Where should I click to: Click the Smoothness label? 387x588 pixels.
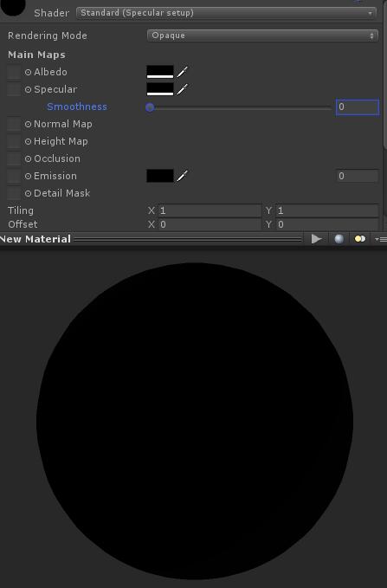(x=77, y=107)
